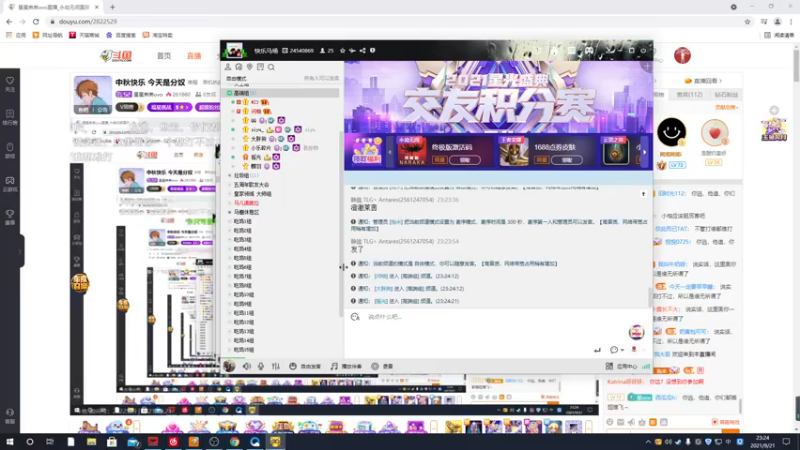Screen dimensions: 800x450
Task: Click 关注 heart icon in Douyu sidebar
Action: [10, 84]
